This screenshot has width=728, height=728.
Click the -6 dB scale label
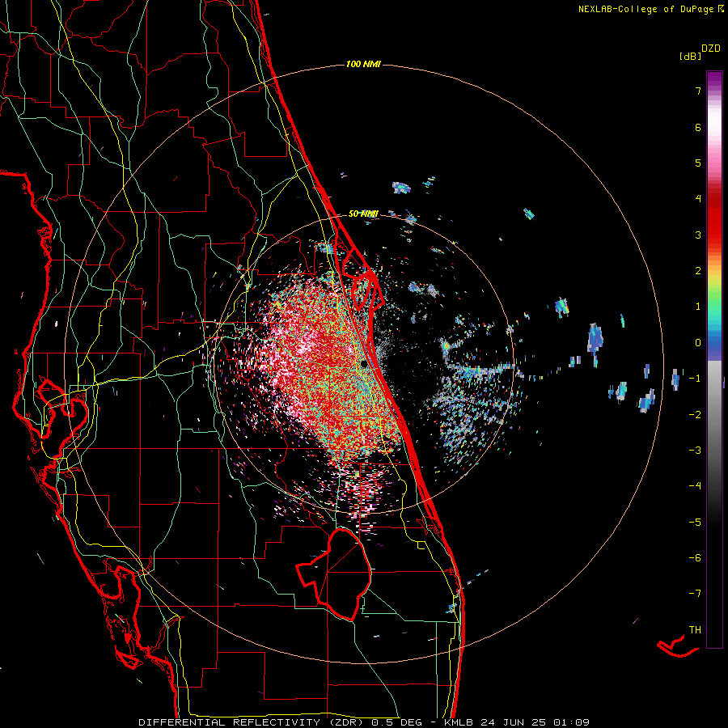(695, 558)
